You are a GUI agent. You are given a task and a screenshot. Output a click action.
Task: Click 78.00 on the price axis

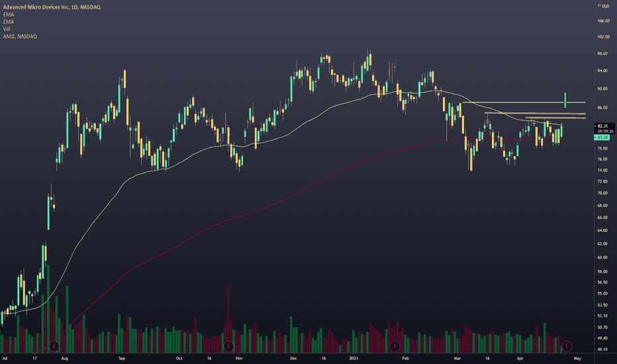(602, 148)
